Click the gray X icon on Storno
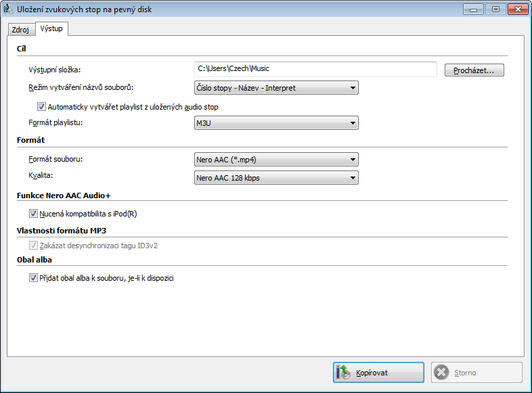Screen dimensions: 532x393 tap(441, 372)
